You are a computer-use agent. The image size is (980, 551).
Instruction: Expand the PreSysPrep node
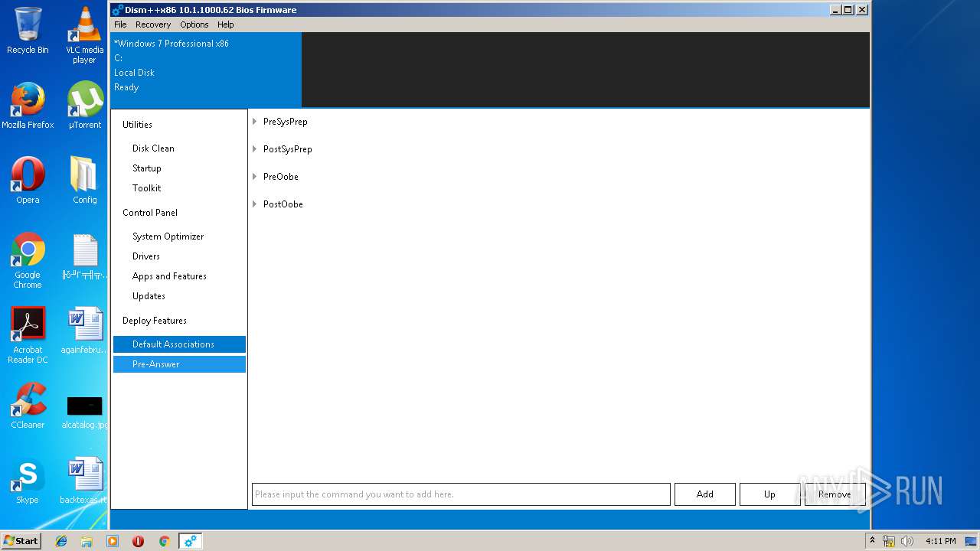(255, 122)
